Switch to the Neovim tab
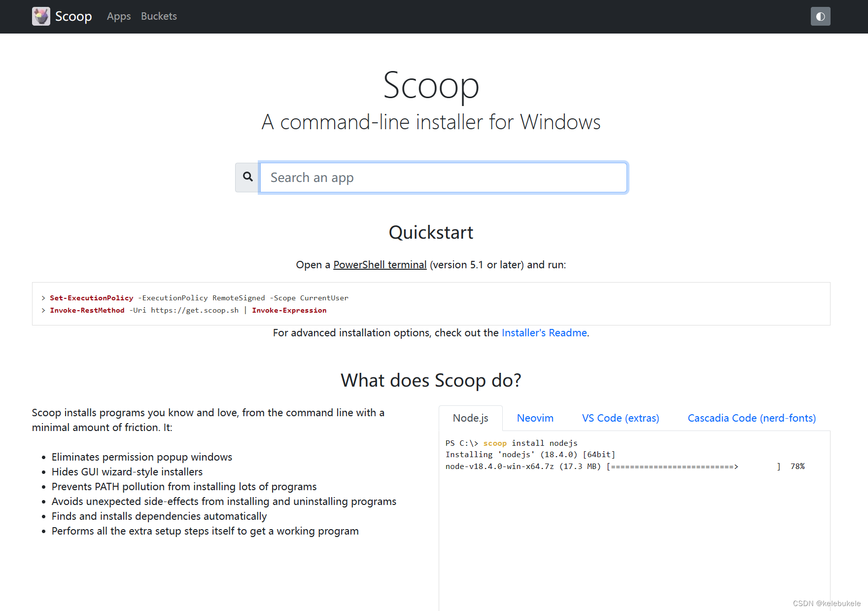 (535, 418)
